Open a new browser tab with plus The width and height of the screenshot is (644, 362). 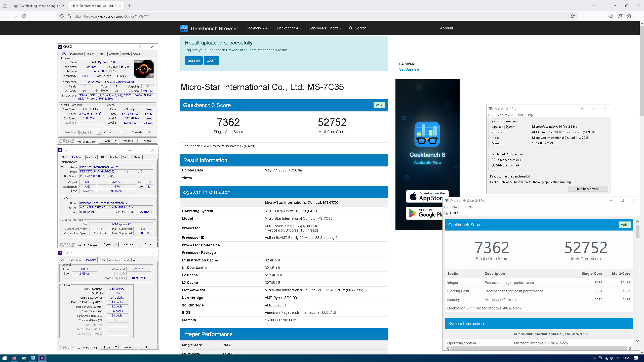129,6
